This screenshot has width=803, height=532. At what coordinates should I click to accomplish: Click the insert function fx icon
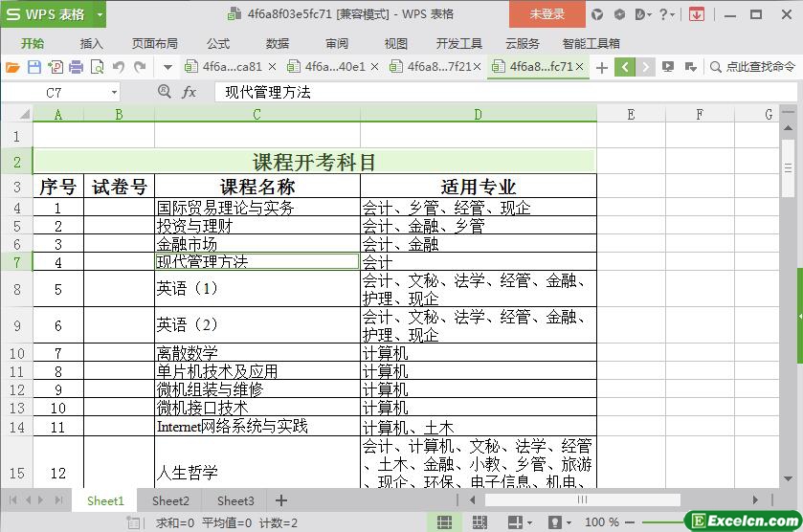(x=190, y=92)
